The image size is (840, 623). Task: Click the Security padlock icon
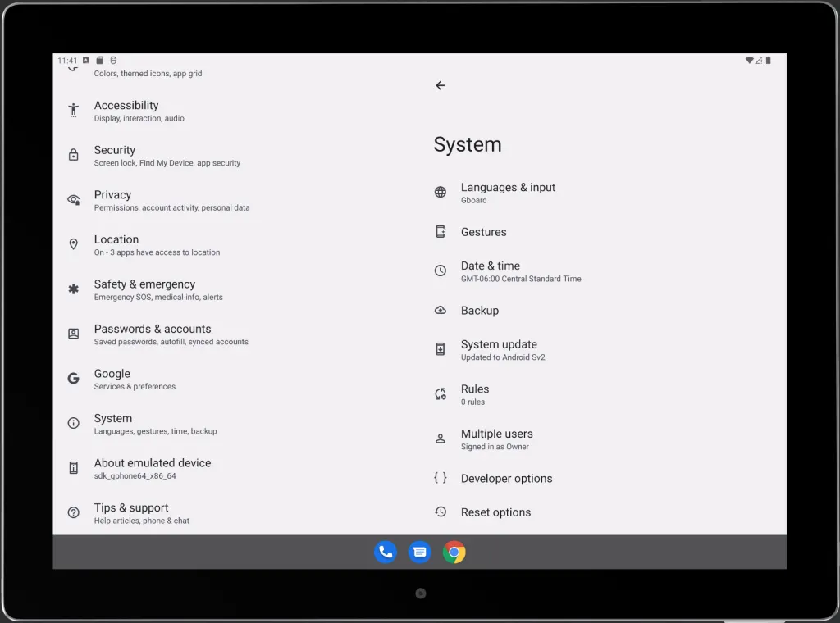pyautogui.click(x=73, y=155)
